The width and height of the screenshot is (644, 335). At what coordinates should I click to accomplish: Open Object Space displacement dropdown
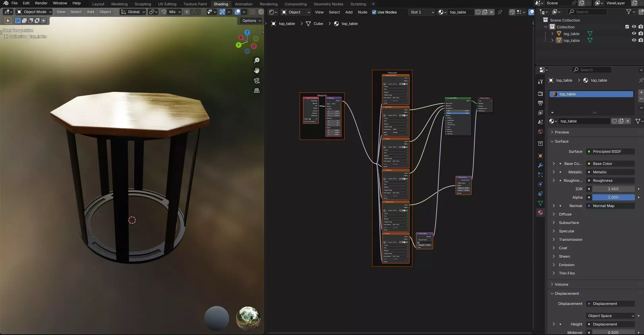611,316
